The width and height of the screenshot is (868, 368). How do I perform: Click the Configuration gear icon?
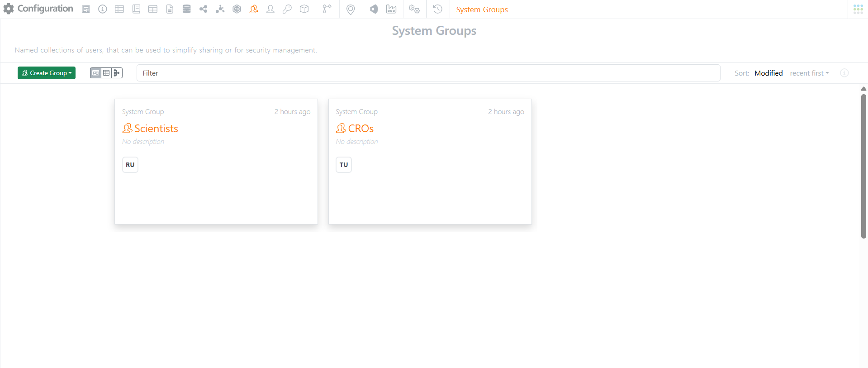[x=8, y=9]
